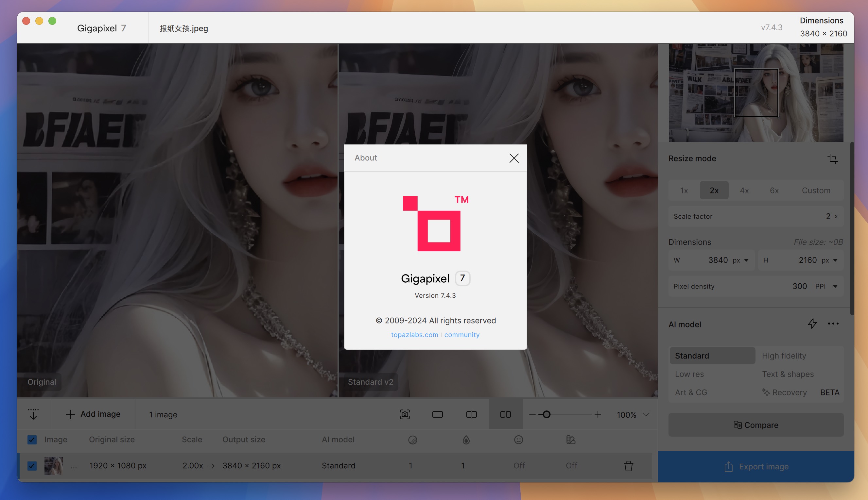Click the community link in About dialog
Screen dimensions: 868x500
[x=461, y=334]
